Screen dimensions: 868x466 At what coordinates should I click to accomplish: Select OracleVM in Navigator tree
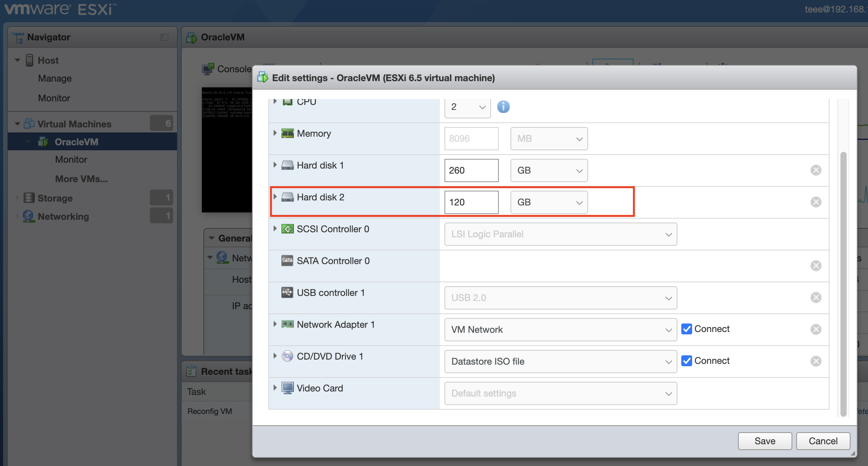(x=92, y=142)
